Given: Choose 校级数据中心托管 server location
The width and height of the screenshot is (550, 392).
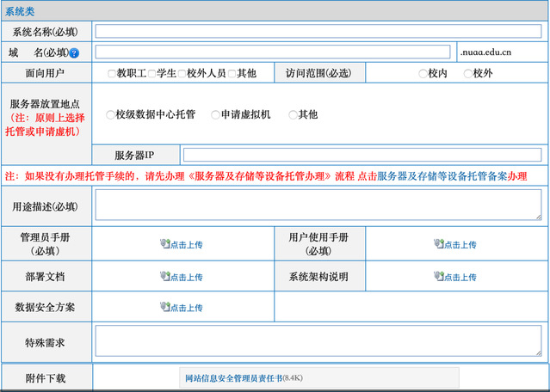Looking at the screenshot, I should [x=110, y=114].
